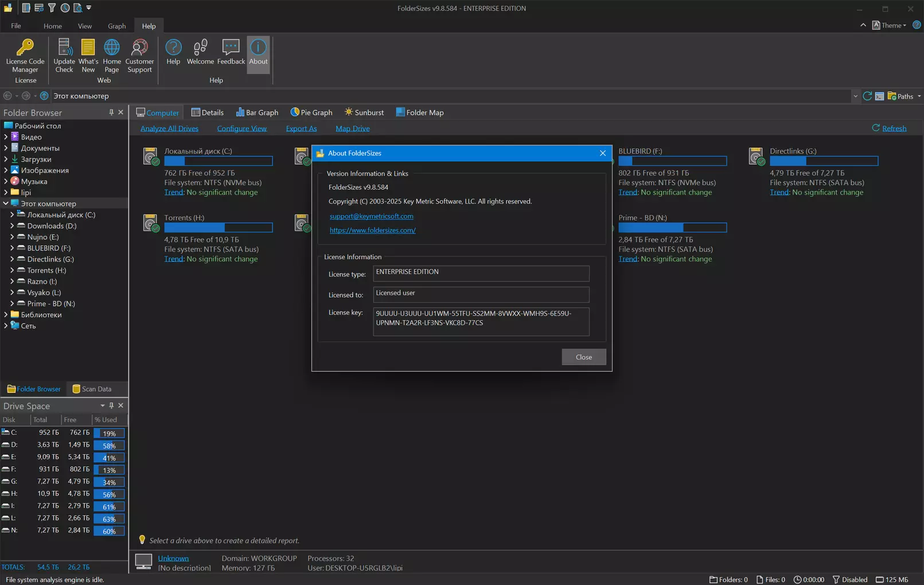
Task: Click Close button in About dialog
Action: pos(583,357)
